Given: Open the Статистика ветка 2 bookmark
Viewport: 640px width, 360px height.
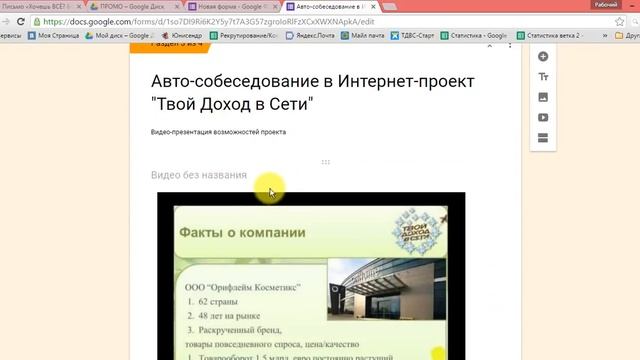Looking at the screenshot, I should (x=549, y=36).
